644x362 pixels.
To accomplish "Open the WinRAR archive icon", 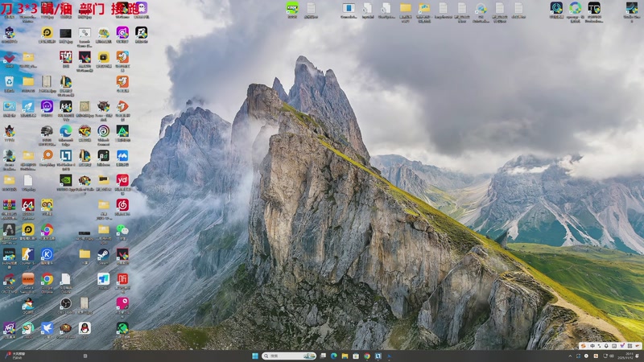I will tap(9, 205).
